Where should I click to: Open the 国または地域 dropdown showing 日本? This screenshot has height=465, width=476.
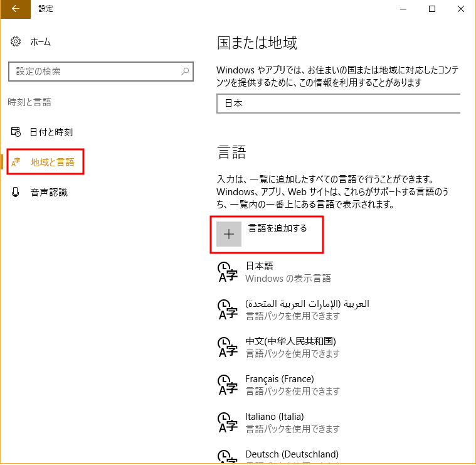[339, 104]
